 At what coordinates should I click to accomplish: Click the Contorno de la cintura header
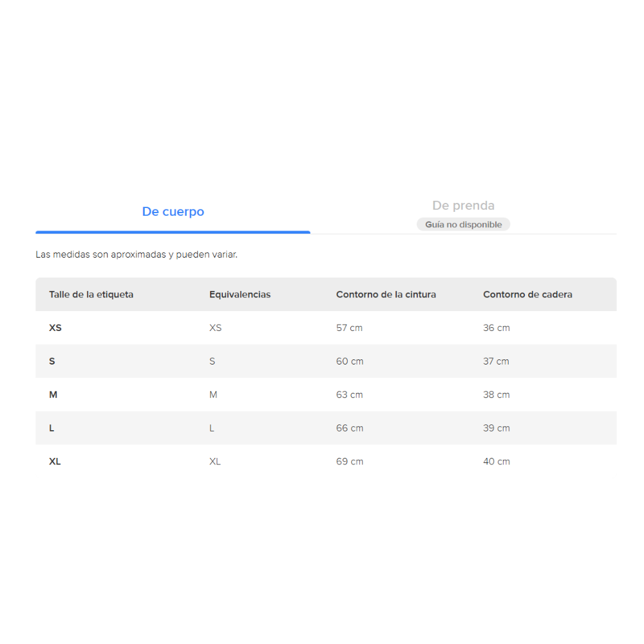point(386,294)
